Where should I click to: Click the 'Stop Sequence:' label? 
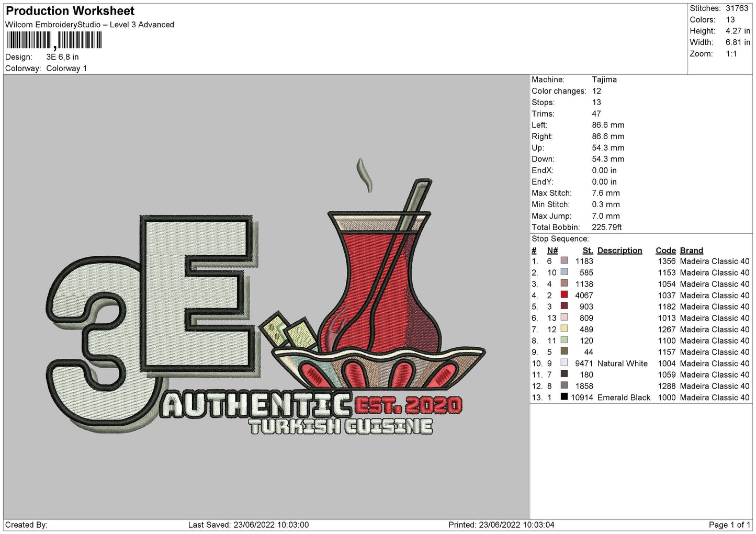tap(560, 238)
